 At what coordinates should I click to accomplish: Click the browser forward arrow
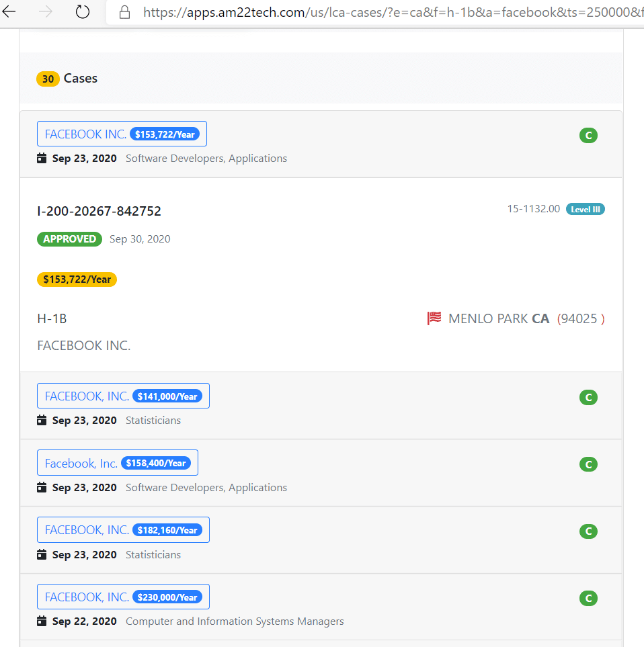[46, 12]
